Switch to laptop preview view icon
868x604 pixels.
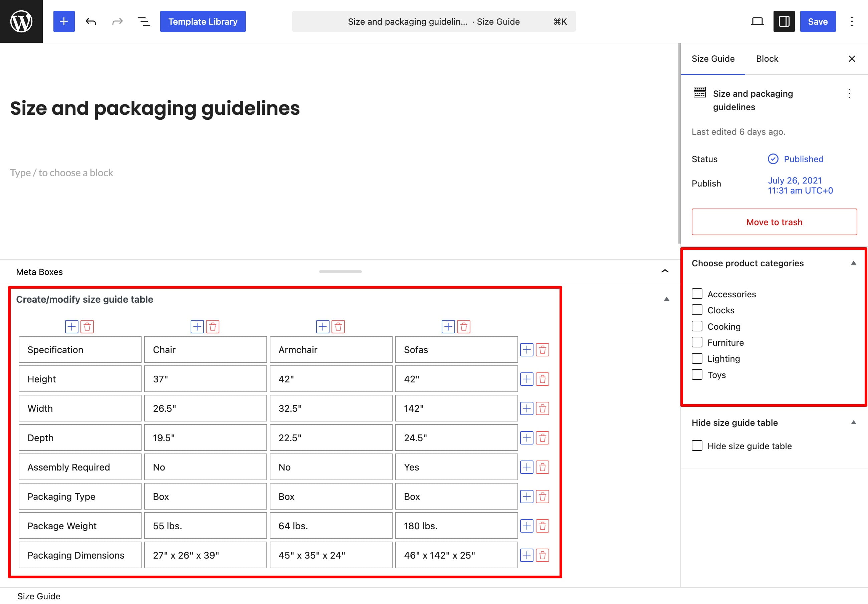coord(757,22)
